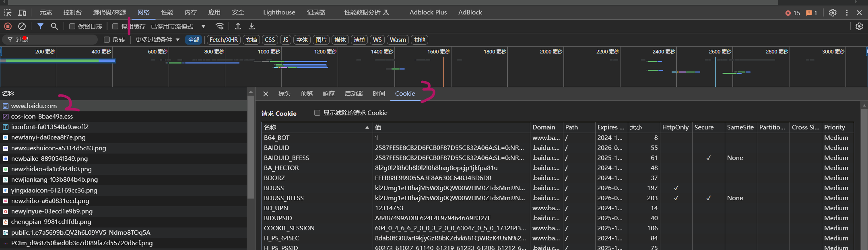868x250 pixels.
Task: Check the 反转 filter checkbox
Action: tap(107, 40)
